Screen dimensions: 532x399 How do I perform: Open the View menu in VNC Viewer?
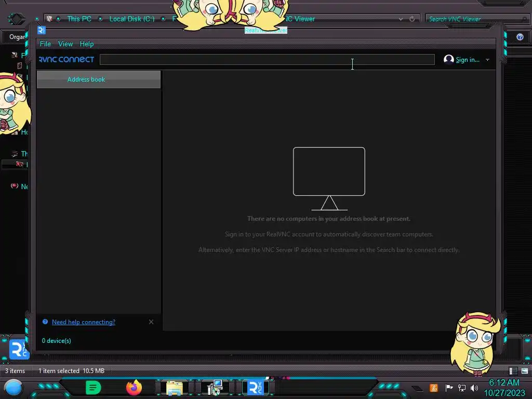click(65, 44)
